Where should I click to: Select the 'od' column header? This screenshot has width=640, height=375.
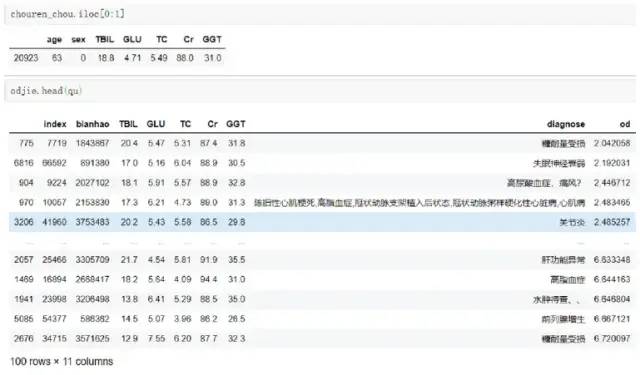[x=625, y=124]
